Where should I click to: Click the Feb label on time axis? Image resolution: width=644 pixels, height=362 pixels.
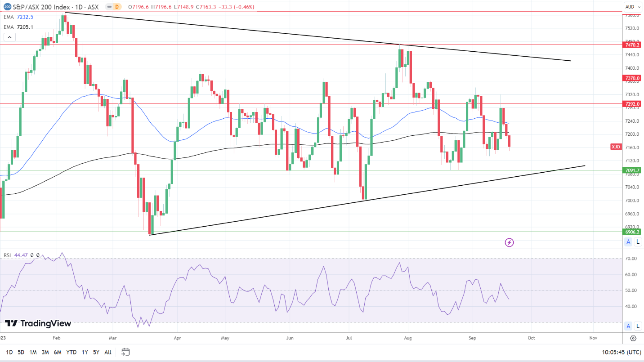[x=56, y=337]
